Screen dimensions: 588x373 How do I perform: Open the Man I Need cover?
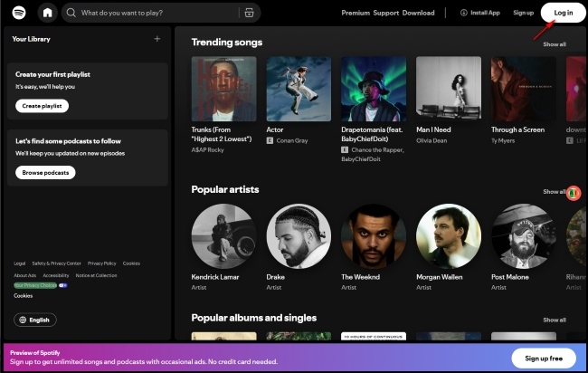(x=449, y=89)
